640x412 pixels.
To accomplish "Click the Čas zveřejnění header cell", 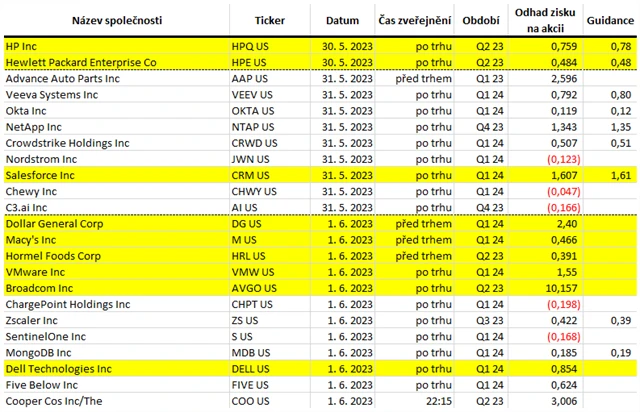I will pyautogui.click(x=414, y=20).
